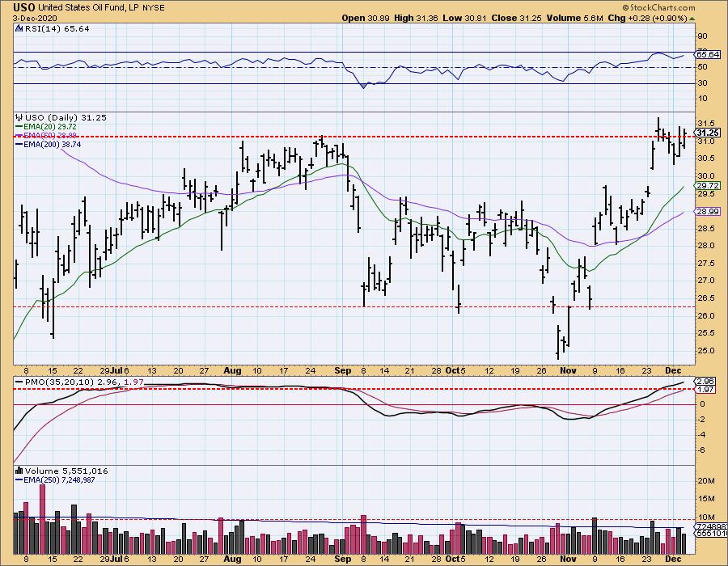Click the 5551016 volume tag on right axis
Image resolution: width=728 pixels, height=566 pixels.
tap(711, 534)
